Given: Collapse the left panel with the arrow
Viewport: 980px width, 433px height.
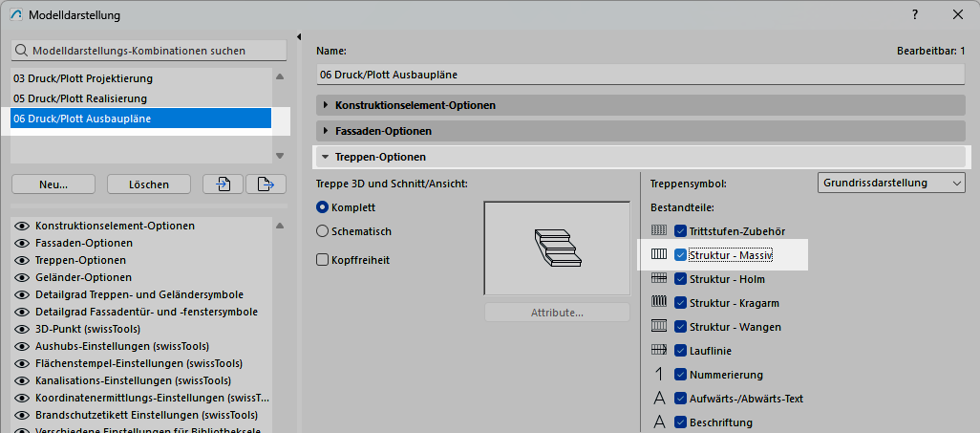Looking at the screenshot, I should [299, 37].
